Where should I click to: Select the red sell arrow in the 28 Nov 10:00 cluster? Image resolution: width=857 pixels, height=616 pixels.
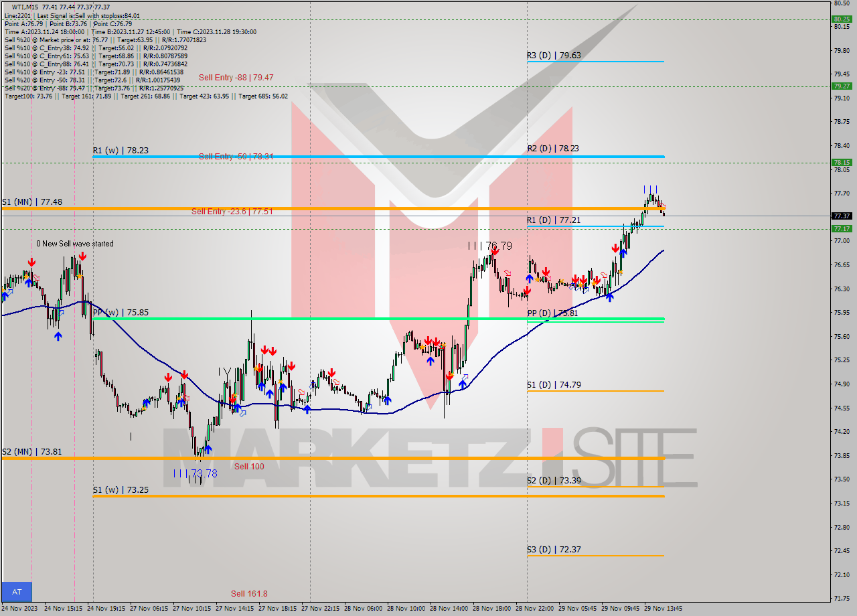pyautogui.click(x=428, y=340)
